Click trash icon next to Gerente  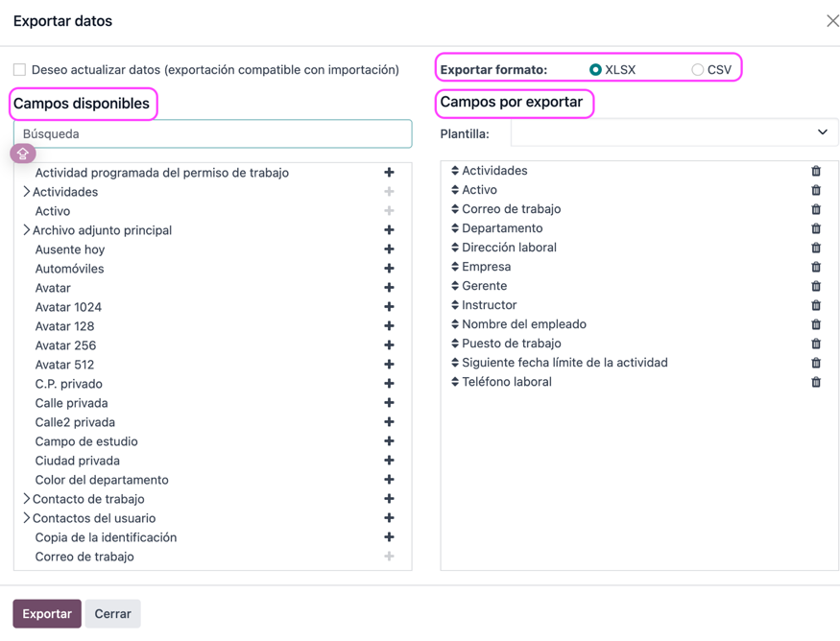coord(816,286)
